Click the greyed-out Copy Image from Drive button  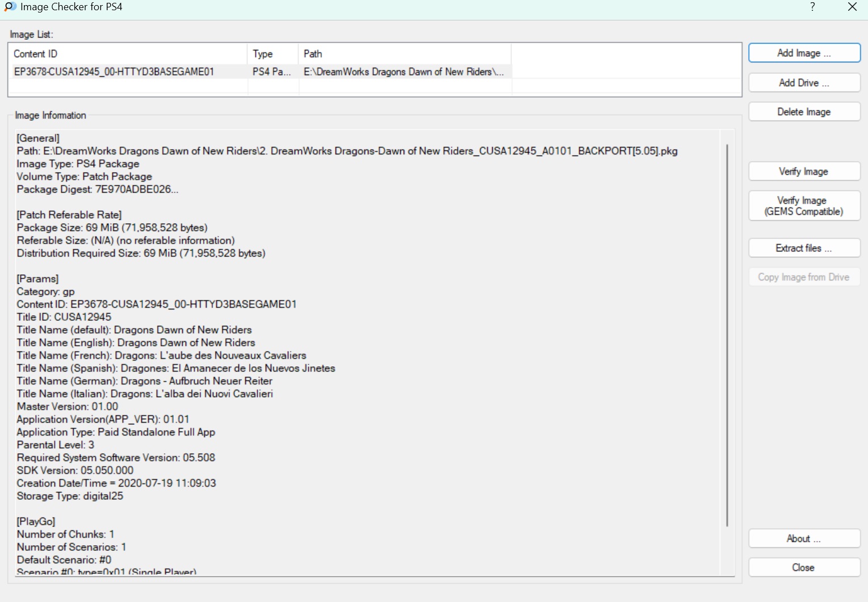804,277
